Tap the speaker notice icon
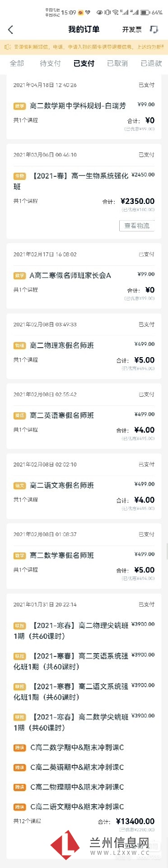Image resolution: width=168 pixels, height=868 pixels. coord(7,47)
